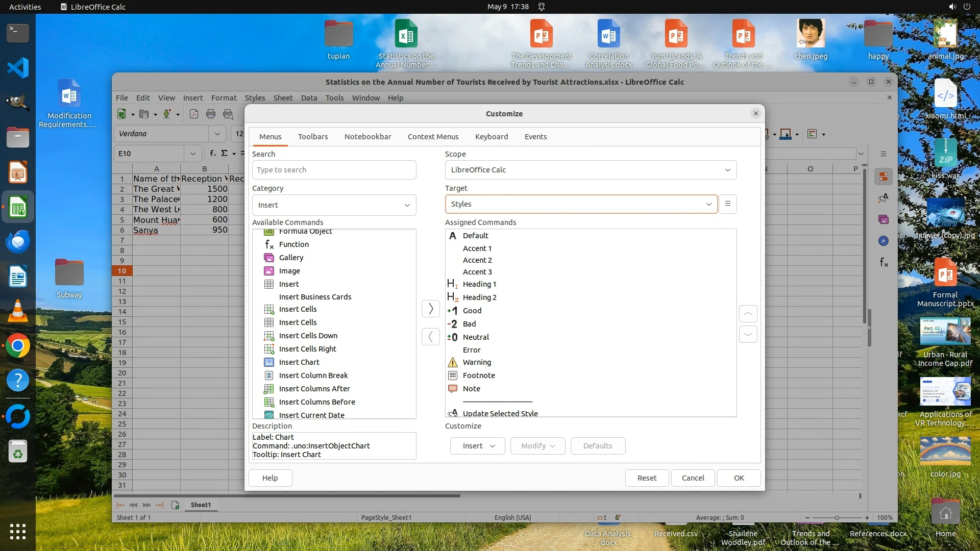The width and height of the screenshot is (980, 551).
Task: Expand the Category dropdown showing Insert
Action: tap(334, 205)
